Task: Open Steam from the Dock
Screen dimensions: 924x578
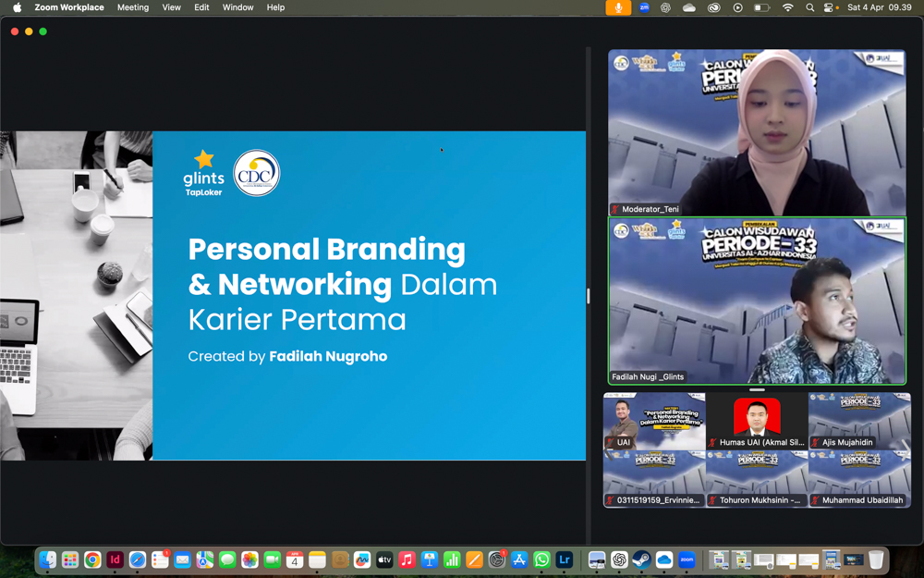Action: 641,560
